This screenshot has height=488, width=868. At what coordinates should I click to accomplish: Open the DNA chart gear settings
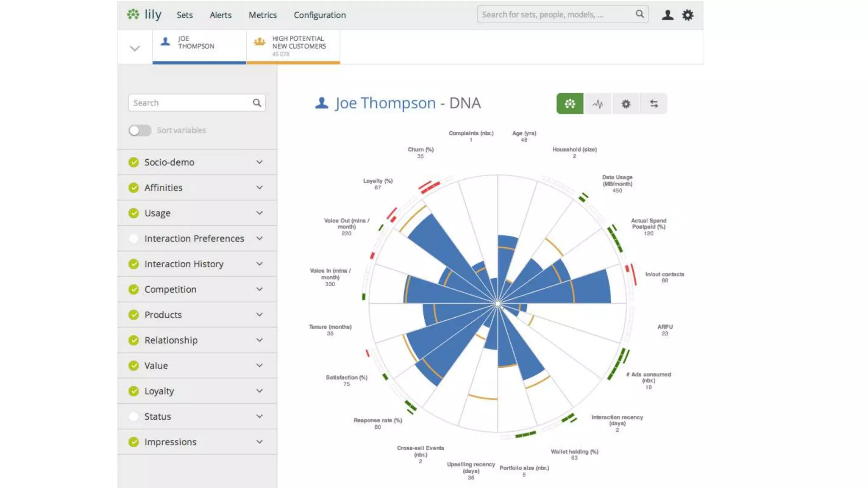pos(626,104)
